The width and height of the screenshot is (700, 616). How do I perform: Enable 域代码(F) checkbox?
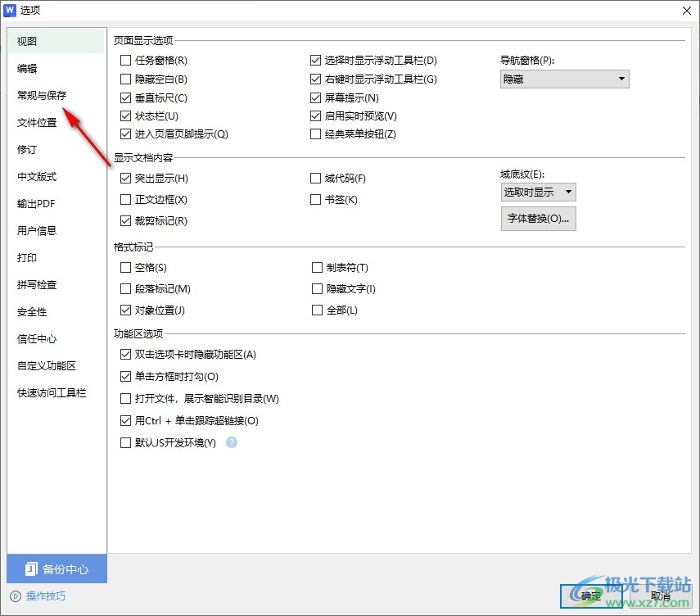click(316, 179)
